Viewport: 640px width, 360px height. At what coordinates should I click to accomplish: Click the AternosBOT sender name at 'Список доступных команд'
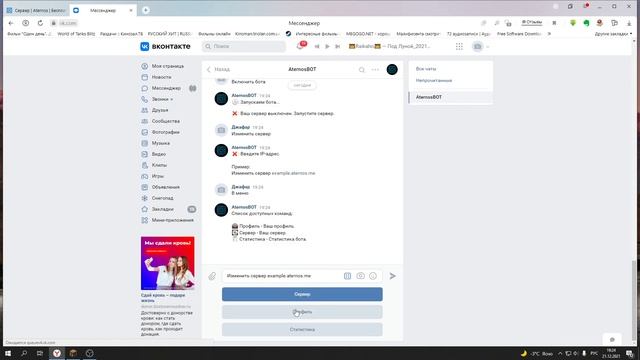tap(244, 207)
